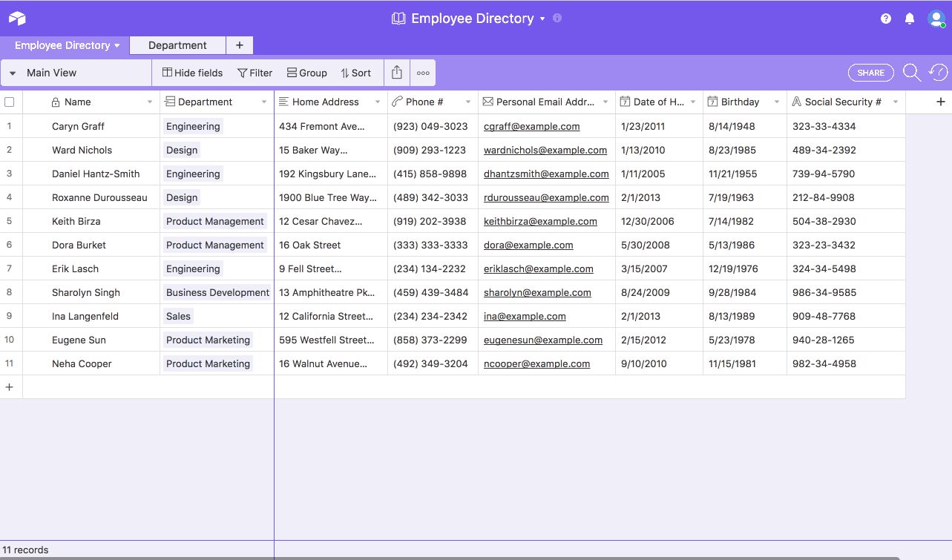This screenshot has height=560, width=952.
Task: Open the Department column dropdown arrow
Action: point(264,102)
